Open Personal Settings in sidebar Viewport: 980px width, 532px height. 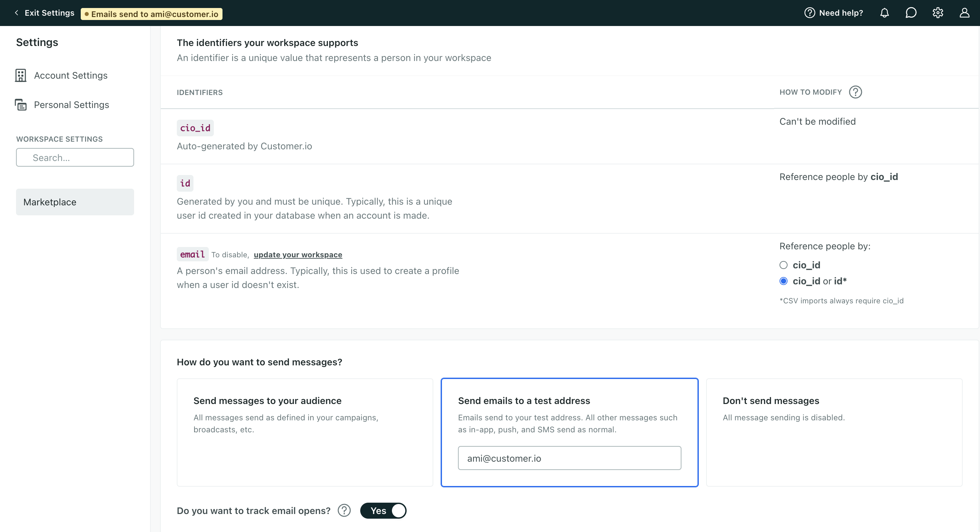pyautogui.click(x=71, y=105)
